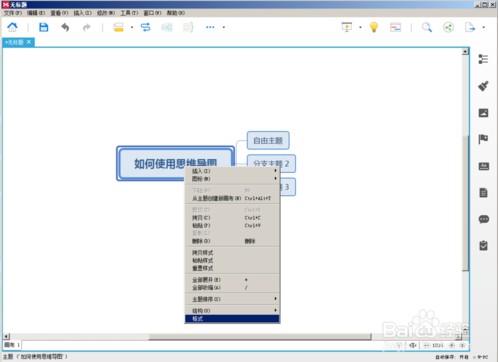Open dropdown arrow beside three-dots icon
Viewport: 498px width, 362px height.
(x=224, y=27)
